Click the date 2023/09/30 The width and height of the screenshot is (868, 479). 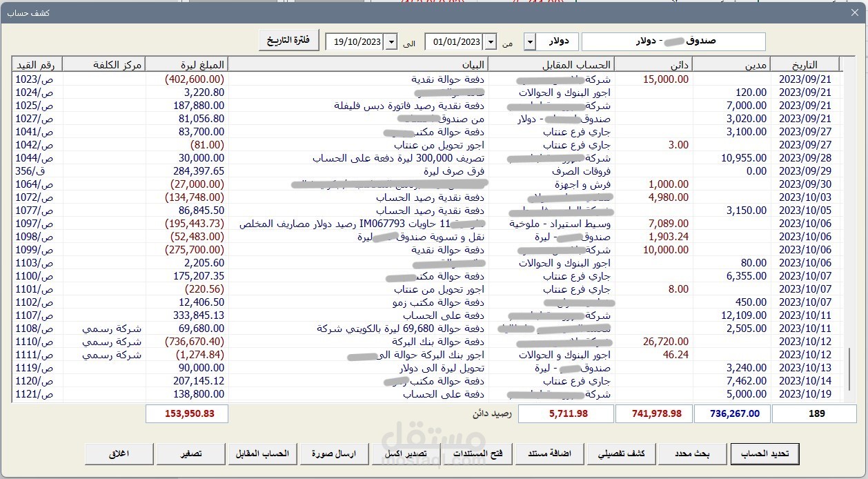click(x=806, y=184)
